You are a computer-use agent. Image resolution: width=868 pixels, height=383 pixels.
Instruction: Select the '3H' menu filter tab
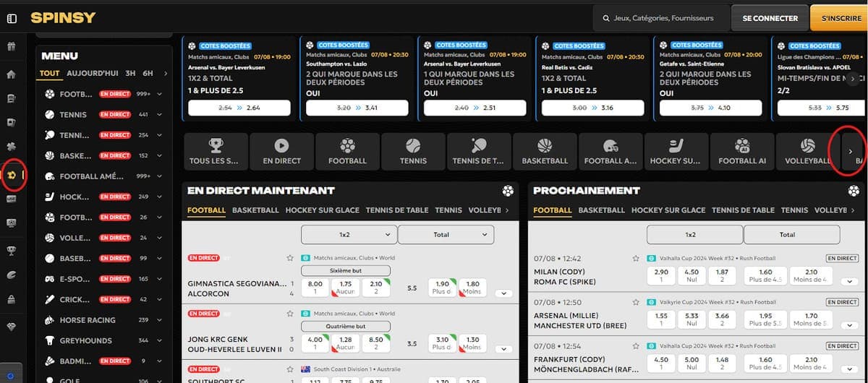tap(130, 73)
